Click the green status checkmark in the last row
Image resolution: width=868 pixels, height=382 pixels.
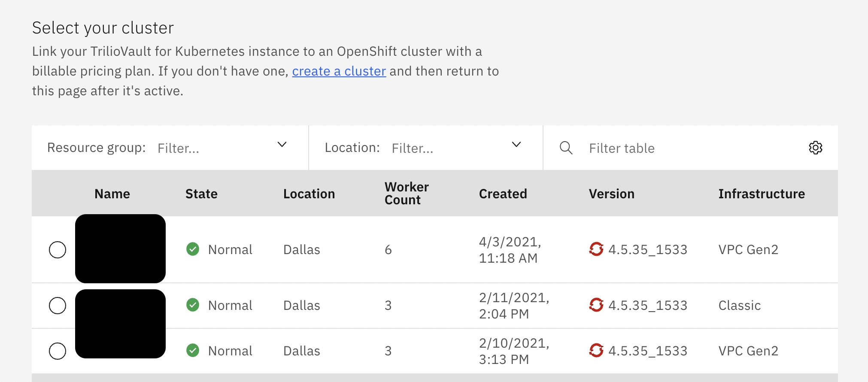click(193, 350)
